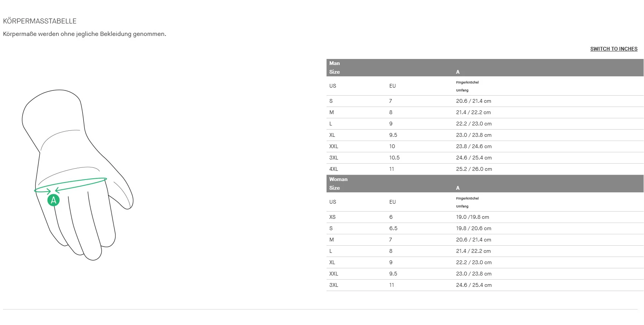The image size is (644, 325).
Task: Click men's 3XL EU size 10.5
Action: click(x=394, y=158)
